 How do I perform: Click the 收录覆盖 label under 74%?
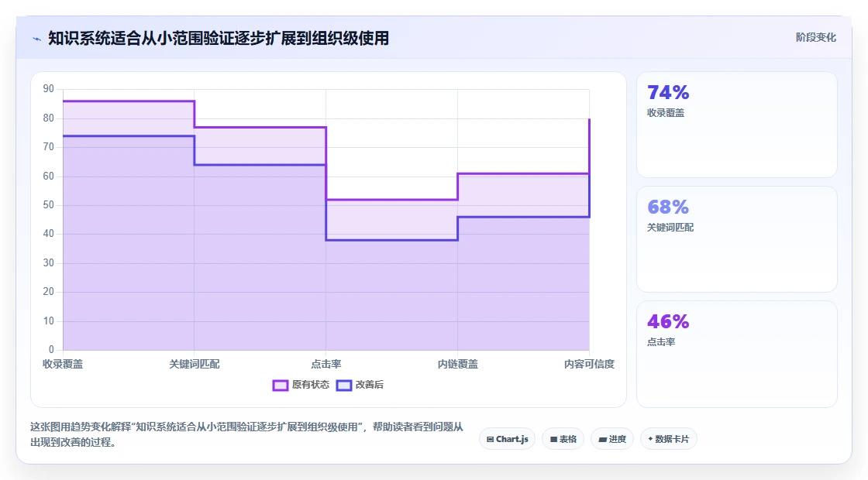click(666, 113)
